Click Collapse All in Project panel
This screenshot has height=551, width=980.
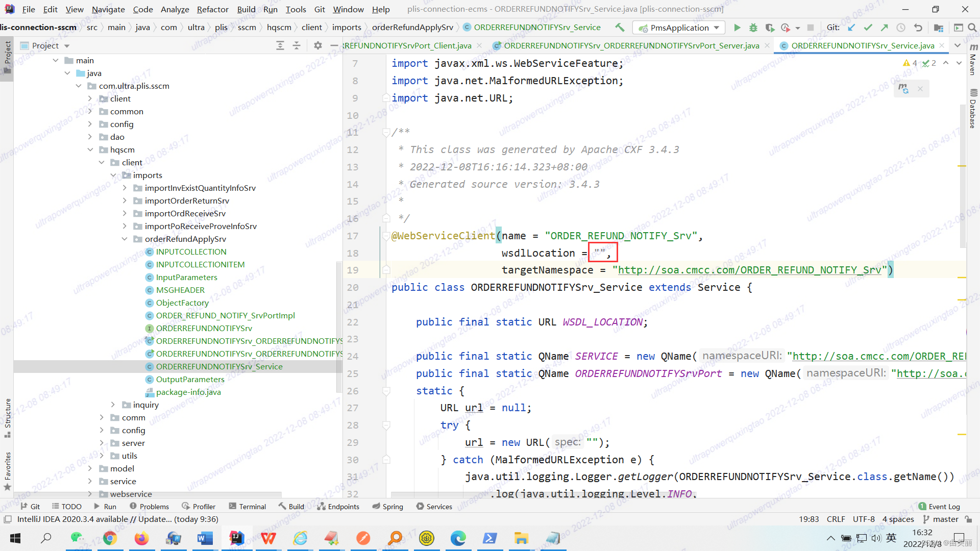click(x=297, y=45)
